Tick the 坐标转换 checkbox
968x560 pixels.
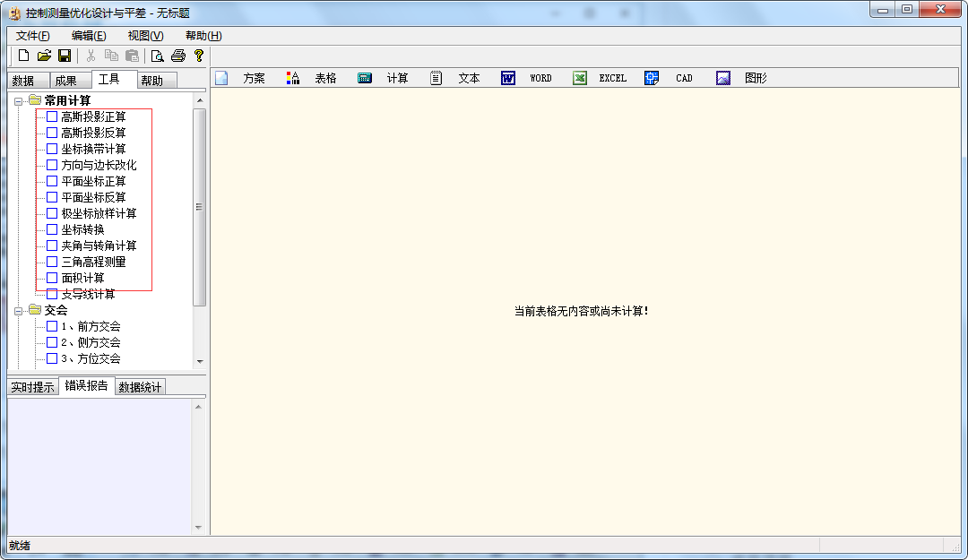[x=52, y=229]
